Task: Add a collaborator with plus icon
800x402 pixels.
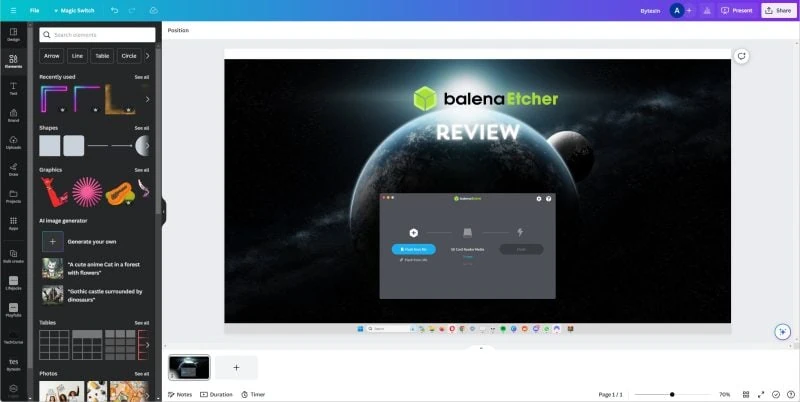Action: (689, 11)
